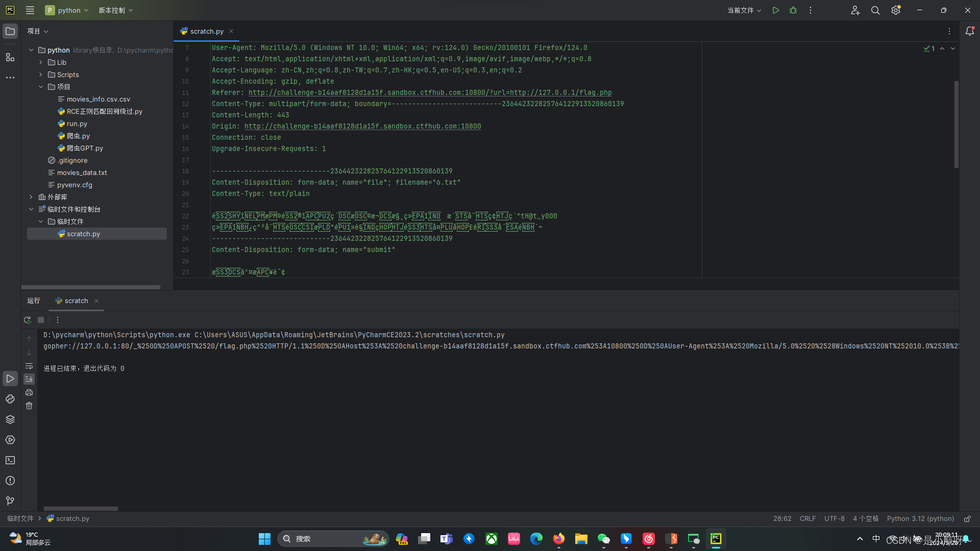Click Python 3.12 interpreter in the status bar

pos(920,518)
